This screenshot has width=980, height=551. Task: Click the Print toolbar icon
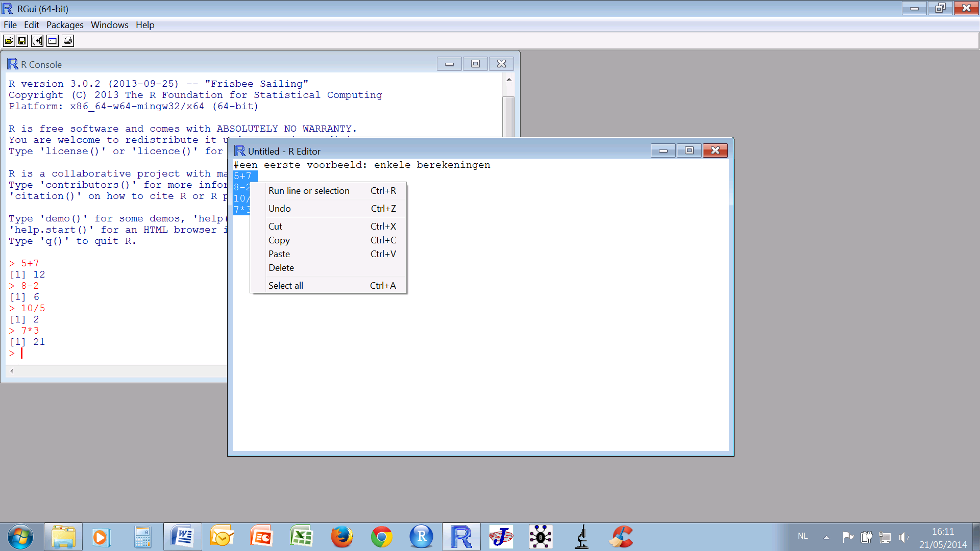click(68, 41)
